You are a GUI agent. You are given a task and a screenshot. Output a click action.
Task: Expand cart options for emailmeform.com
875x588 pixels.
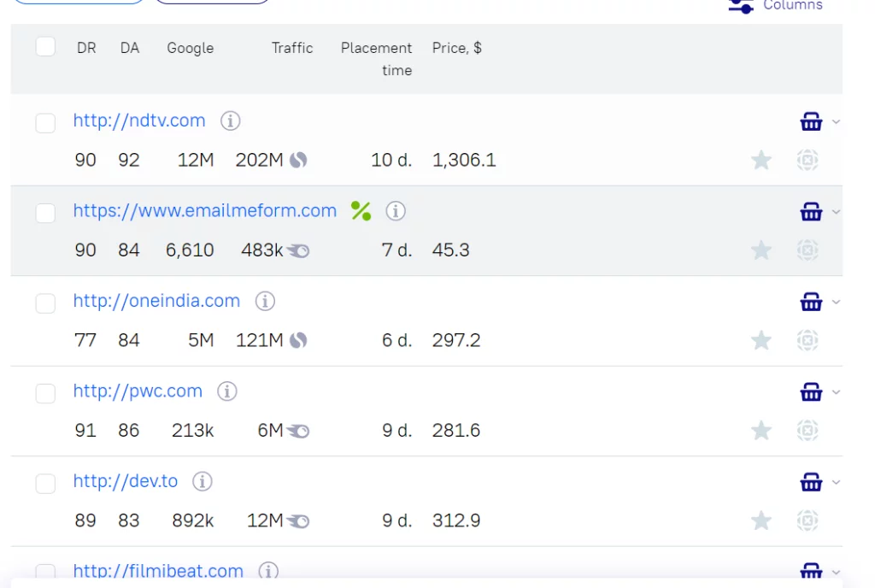836,212
